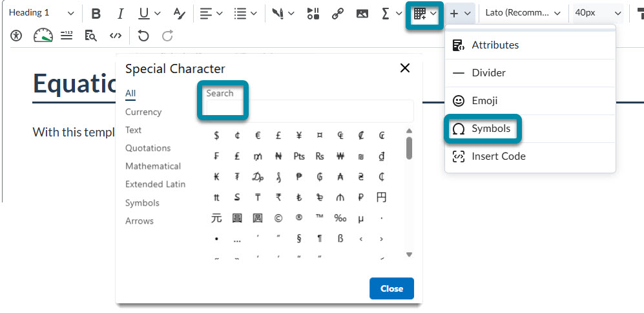Screen dimensions: 644x313
Task: Select the Quotations character category
Action: pos(148,148)
